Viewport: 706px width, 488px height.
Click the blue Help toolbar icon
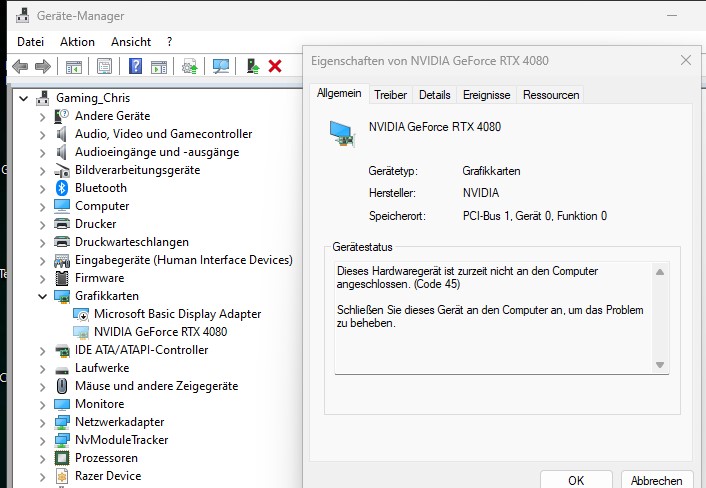click(x=135, y=66)
